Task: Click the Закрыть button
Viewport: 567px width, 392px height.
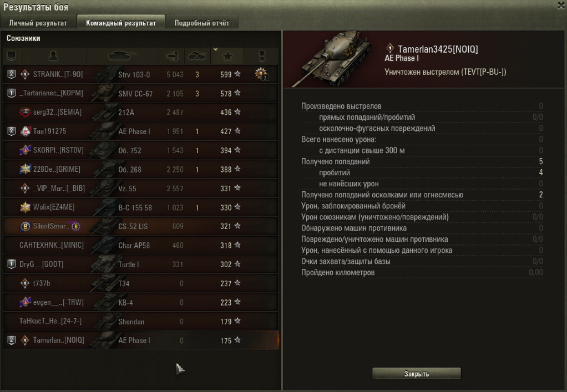Action: tap(417, 374)
